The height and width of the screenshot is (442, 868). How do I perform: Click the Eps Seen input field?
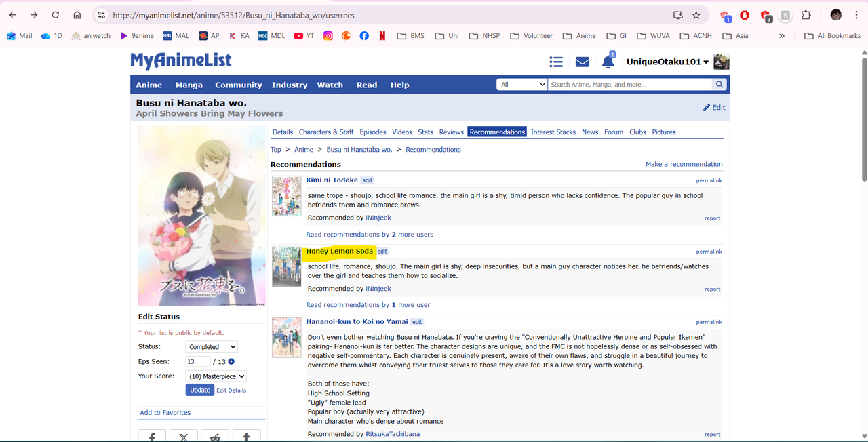pyautogui.click(x=198, y=361)
